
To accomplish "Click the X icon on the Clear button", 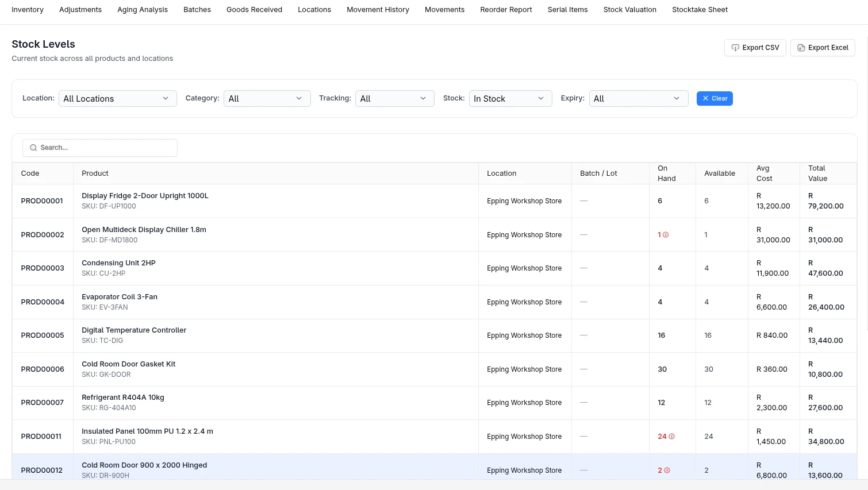I will point(705,99).
